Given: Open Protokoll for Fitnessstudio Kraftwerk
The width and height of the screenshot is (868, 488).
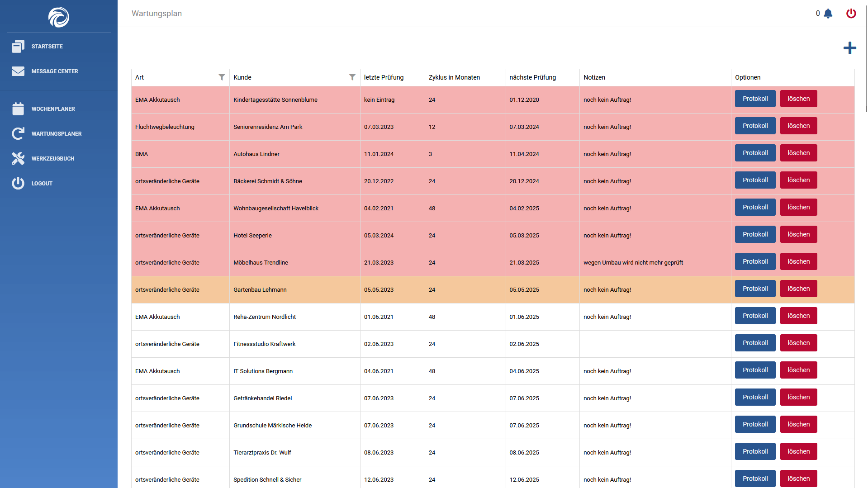Looking at the screenshot, I should 755,343.
